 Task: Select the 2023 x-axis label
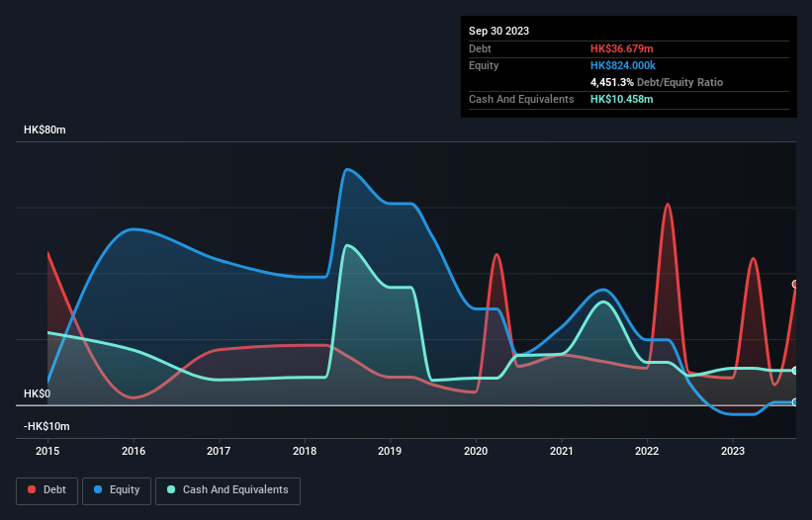tap(733, 451)
